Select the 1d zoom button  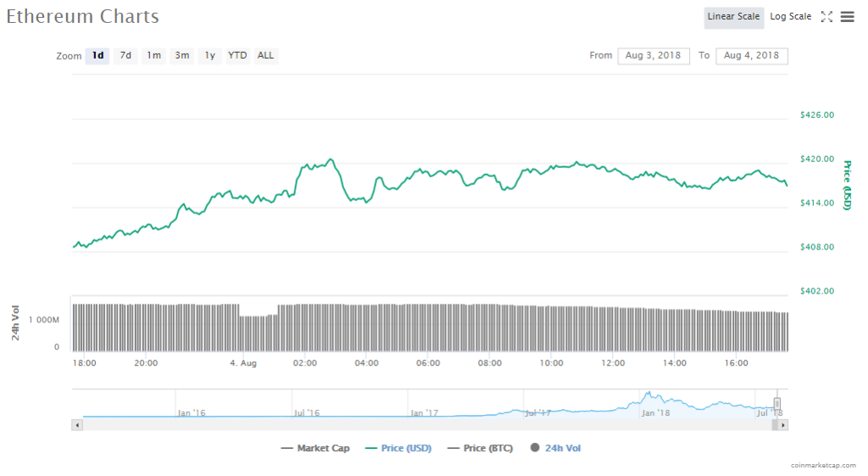97,56
